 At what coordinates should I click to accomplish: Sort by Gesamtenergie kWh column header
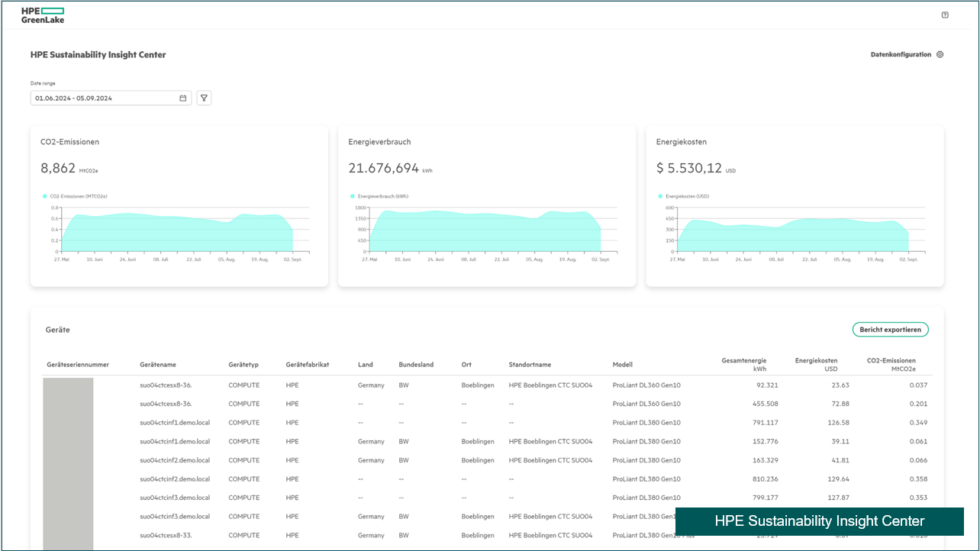744,364
